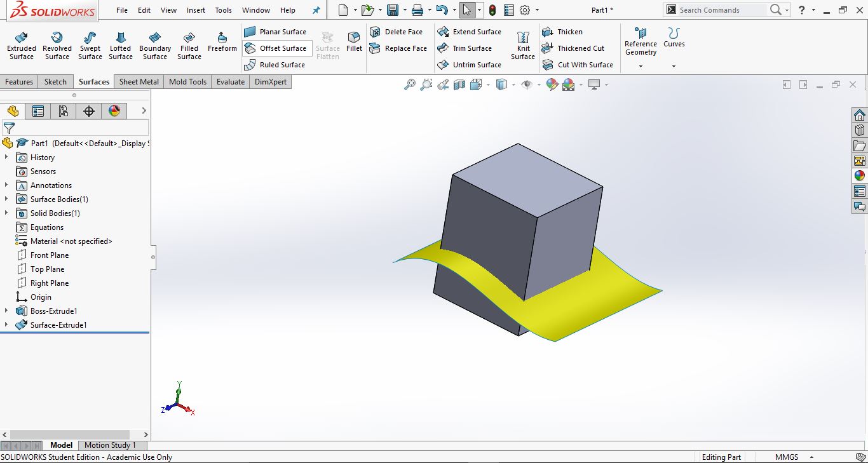Switch to the Evaluate tab
868x463 pixels.
point(231,82)
